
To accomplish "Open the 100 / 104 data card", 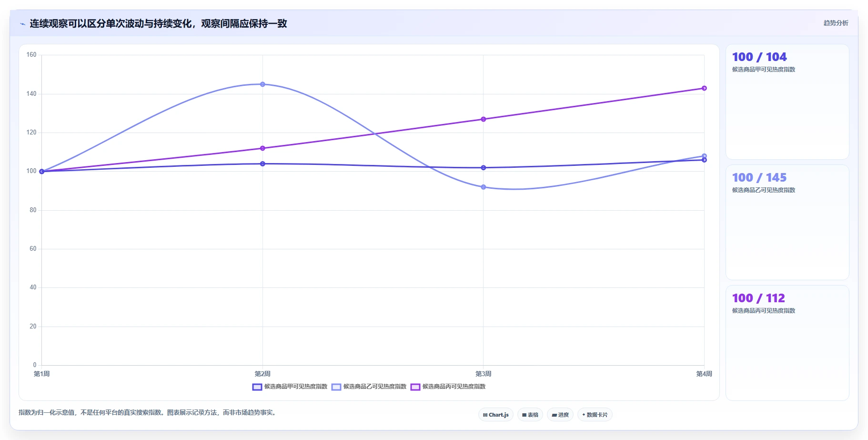I will pos(787,102).
